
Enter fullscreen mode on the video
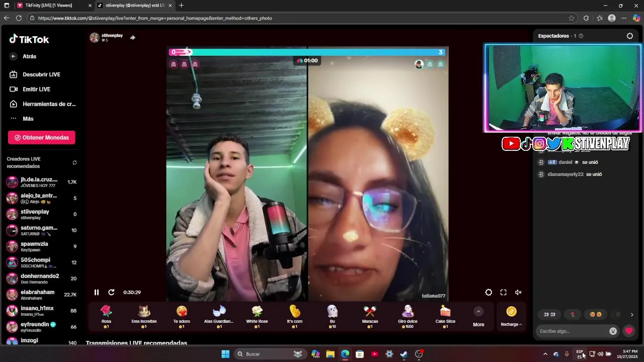tap(503, 292)
